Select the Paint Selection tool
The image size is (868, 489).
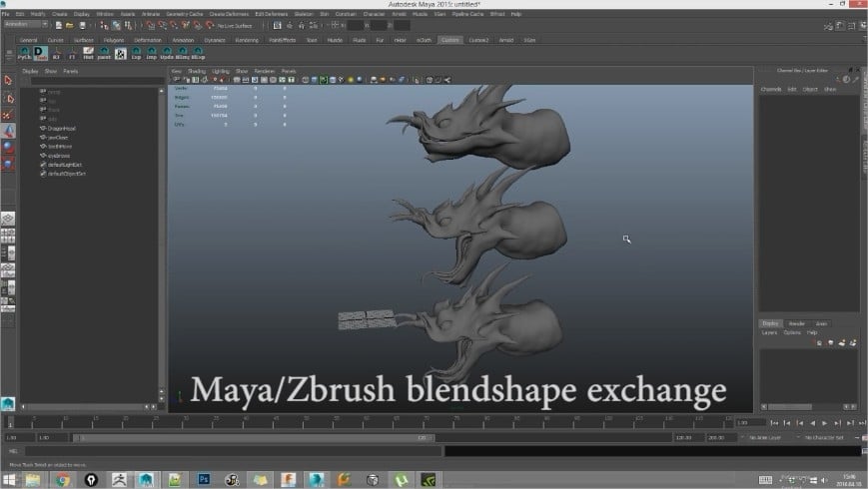8,115
